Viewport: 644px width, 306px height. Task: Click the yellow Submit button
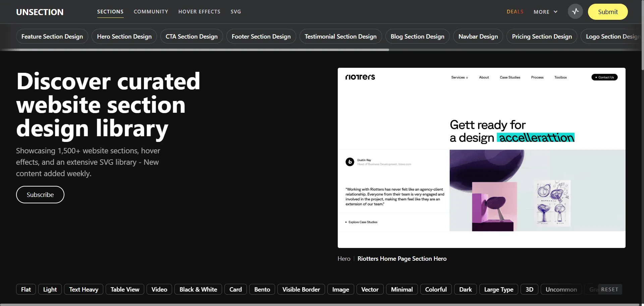[608, 11]
